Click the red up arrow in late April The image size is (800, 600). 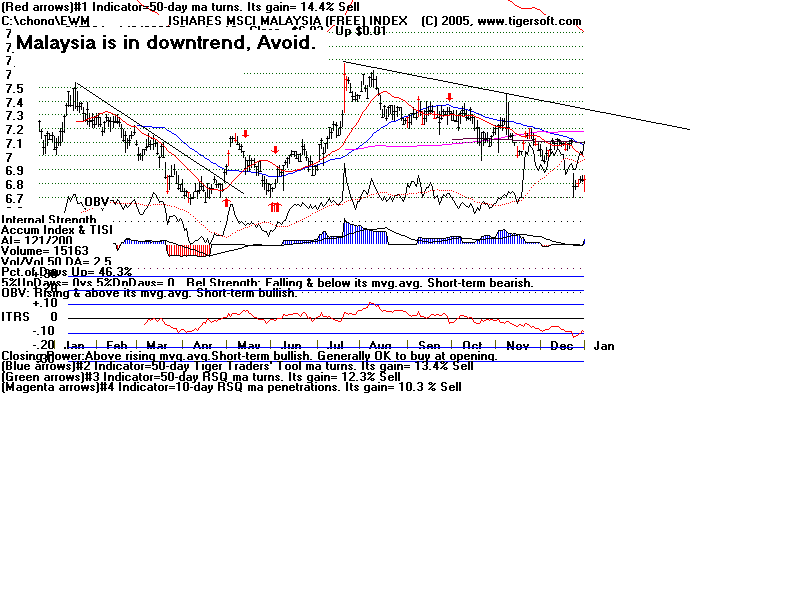point(227,202)
